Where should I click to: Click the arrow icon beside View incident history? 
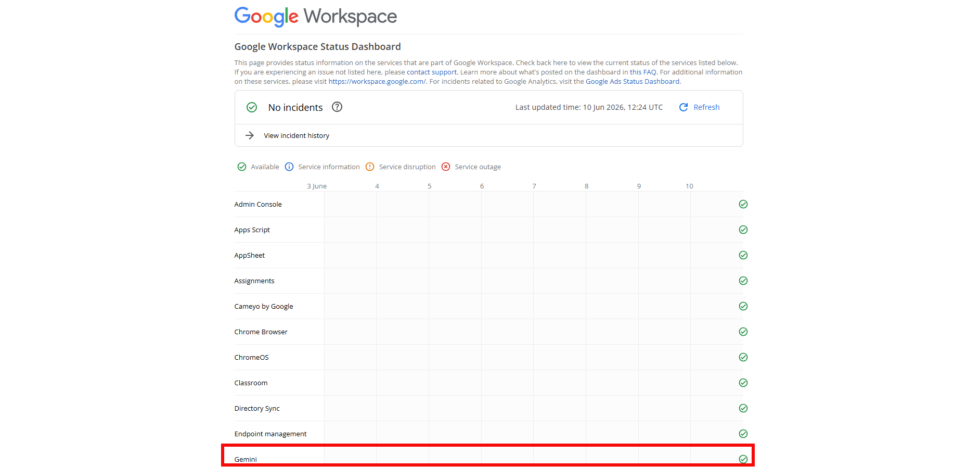point(250,135)
